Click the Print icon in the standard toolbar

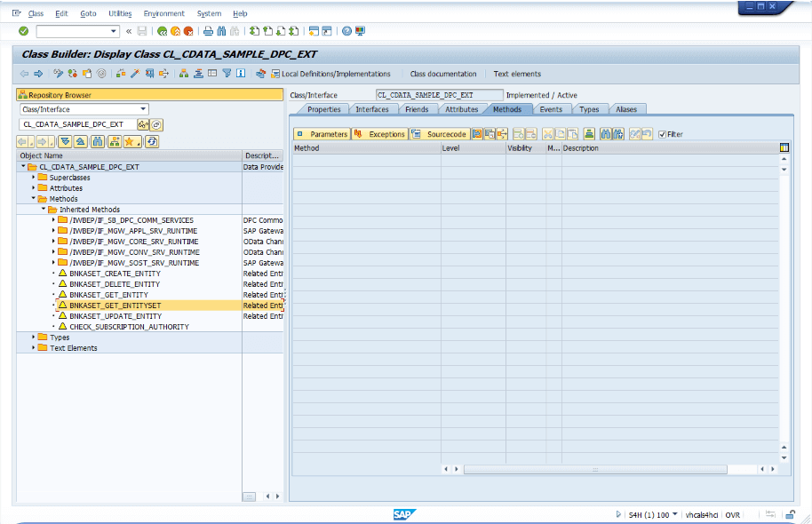208,31
